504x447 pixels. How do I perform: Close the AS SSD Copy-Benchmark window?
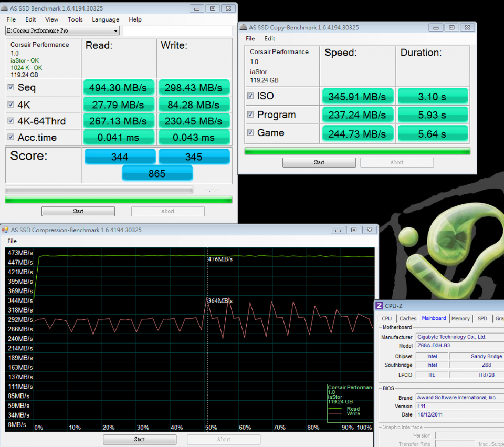pos(467,27)
